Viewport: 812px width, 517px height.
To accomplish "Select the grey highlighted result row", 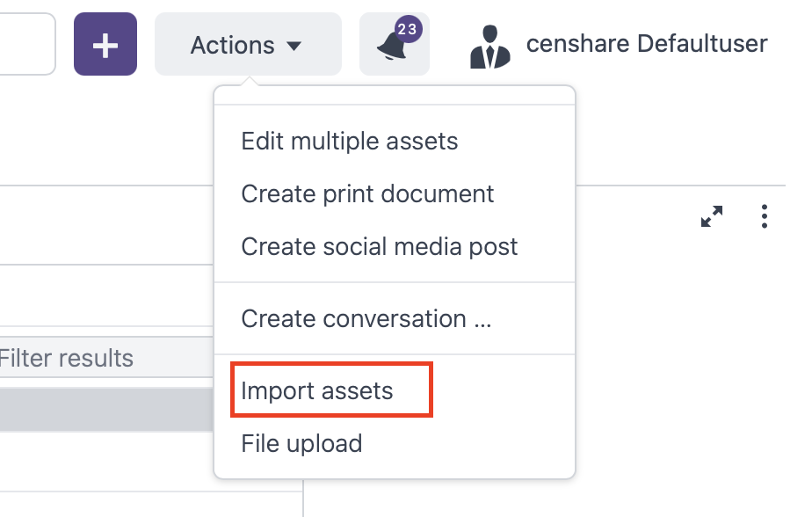I will [x=105, y=409].
